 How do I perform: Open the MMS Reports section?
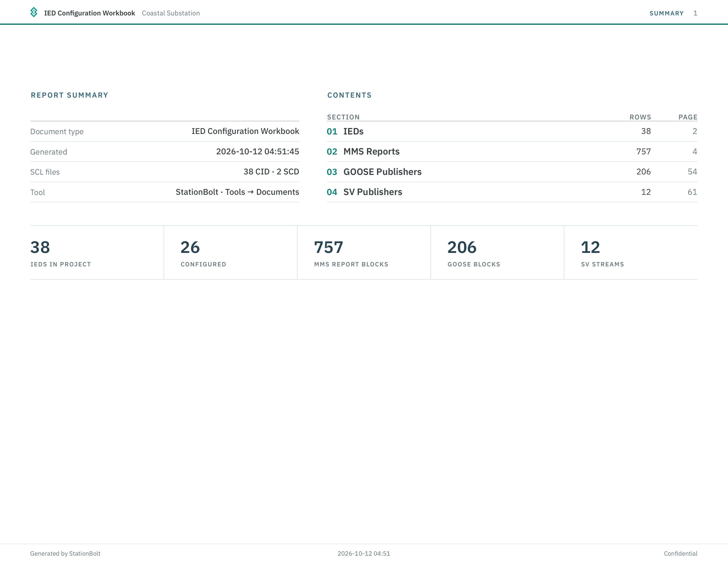point(371,152)
